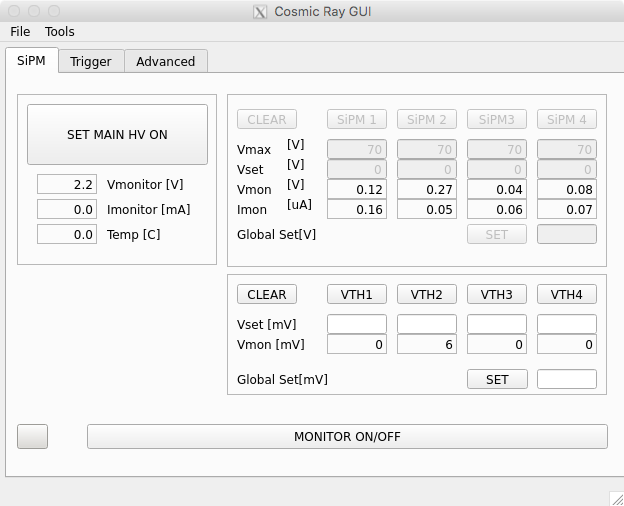Click the SET button beside Global Set[mV]
Image resolution: width=624 pixels, height=506 pixels.
point(497,379)
